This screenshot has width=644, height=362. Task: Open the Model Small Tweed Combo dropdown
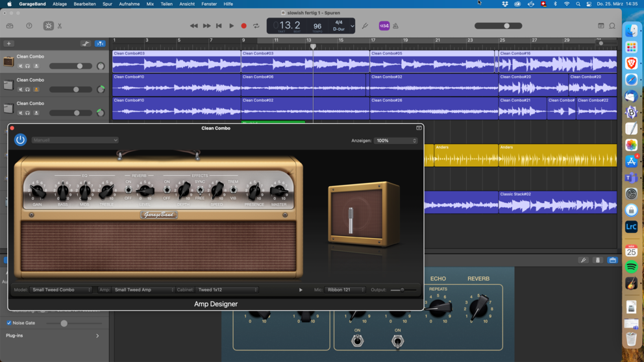pyautogui.click(x=61, y=290)
